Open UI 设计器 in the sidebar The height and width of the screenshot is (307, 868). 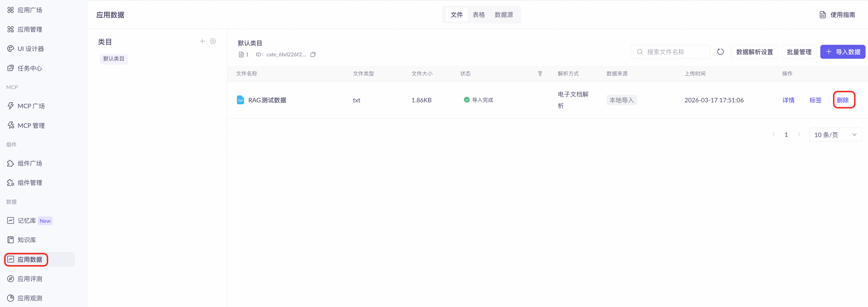pyautogui.click(x=31, y=48)
